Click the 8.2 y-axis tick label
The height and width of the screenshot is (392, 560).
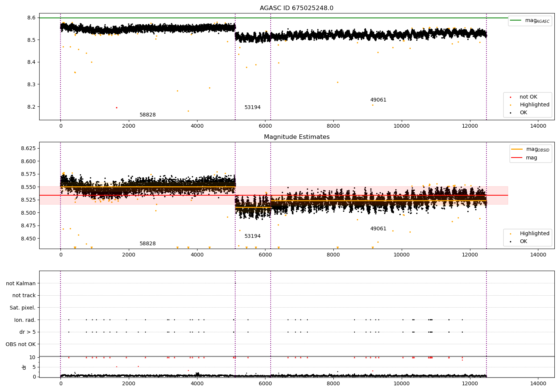pyautogui.click(x=31, y=107)
